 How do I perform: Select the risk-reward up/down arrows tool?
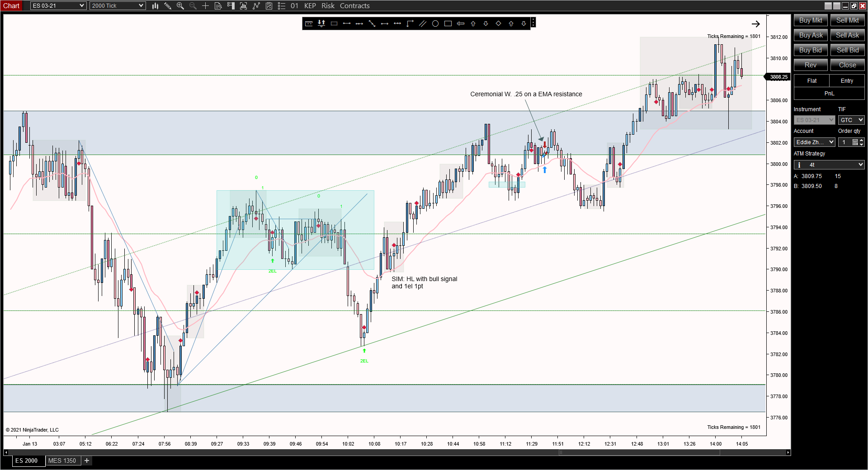(321, 23)
